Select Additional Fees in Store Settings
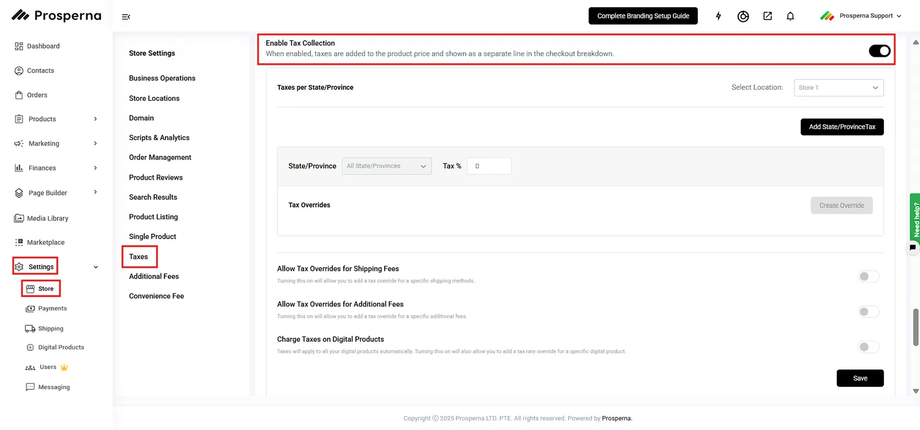The height and width of the screenshot is (430, 920). click(x=154, y=276)
